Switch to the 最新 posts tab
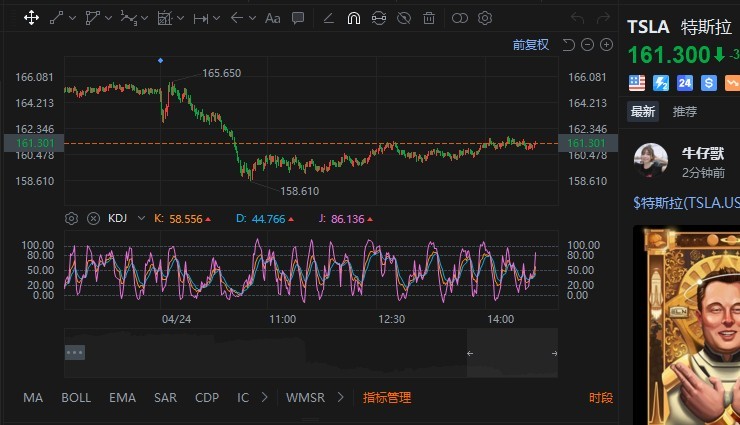Viewport: 740px width, 425px height. pos(643,112)
